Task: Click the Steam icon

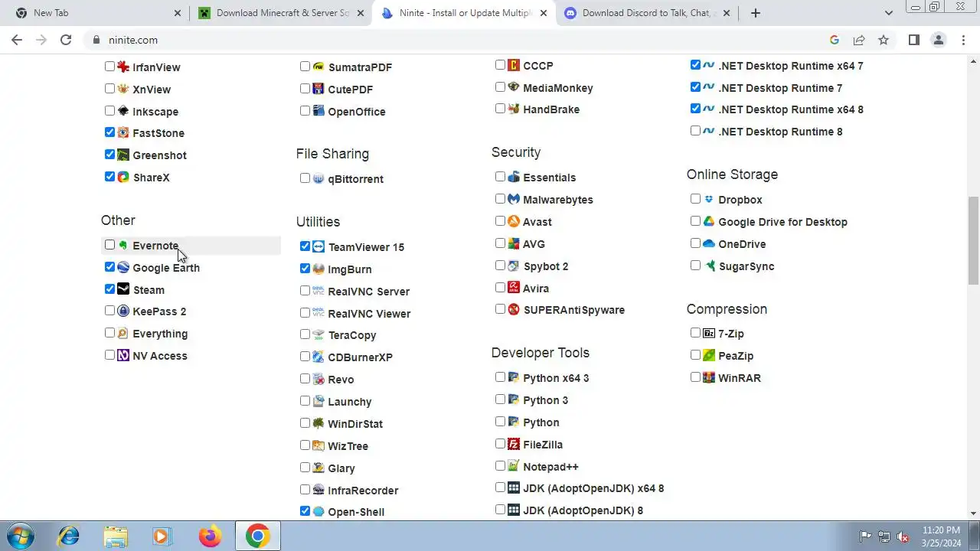Action: [122, 289]
